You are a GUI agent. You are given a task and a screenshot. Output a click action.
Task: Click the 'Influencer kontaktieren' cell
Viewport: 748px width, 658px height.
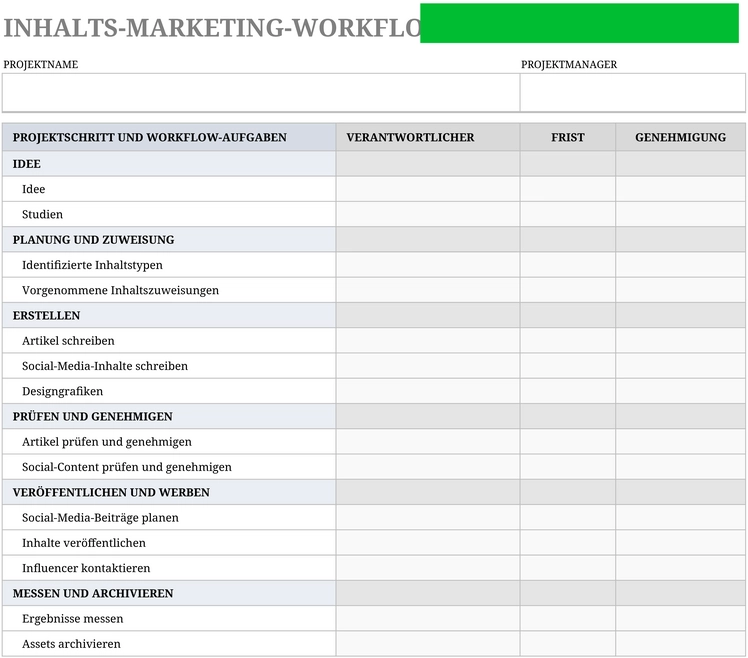click(x=169, y=569)
